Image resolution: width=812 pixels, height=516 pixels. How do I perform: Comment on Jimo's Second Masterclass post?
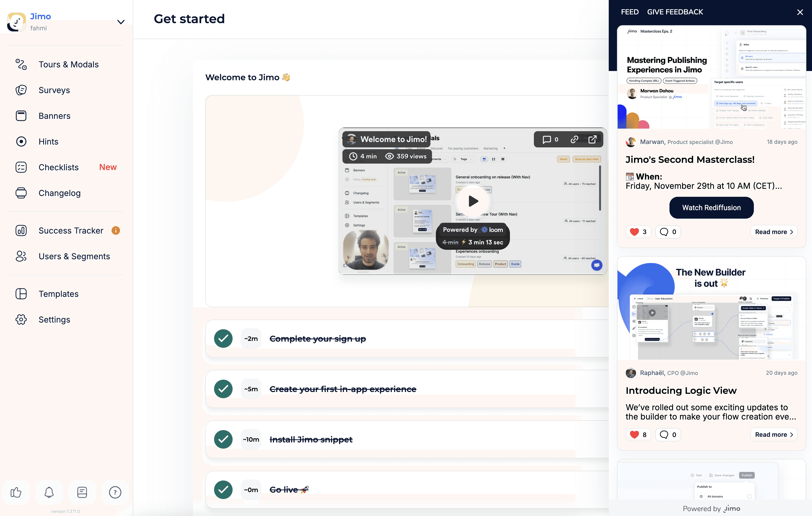click(x=668, y=232)
